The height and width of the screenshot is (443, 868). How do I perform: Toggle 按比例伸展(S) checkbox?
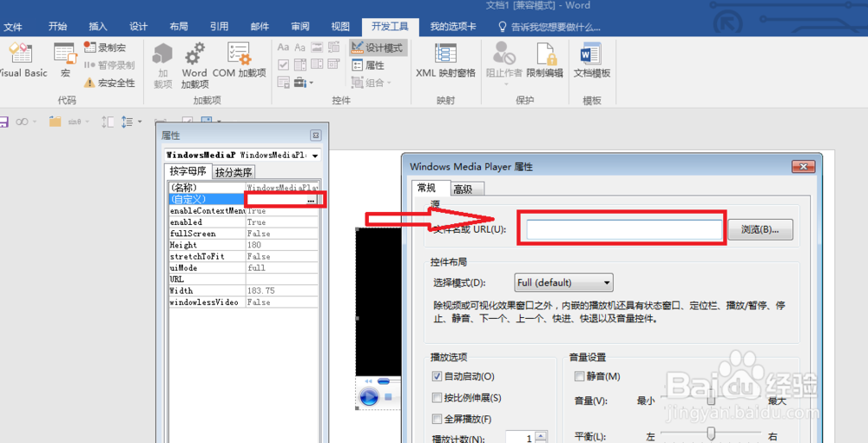tap(437, 398)
